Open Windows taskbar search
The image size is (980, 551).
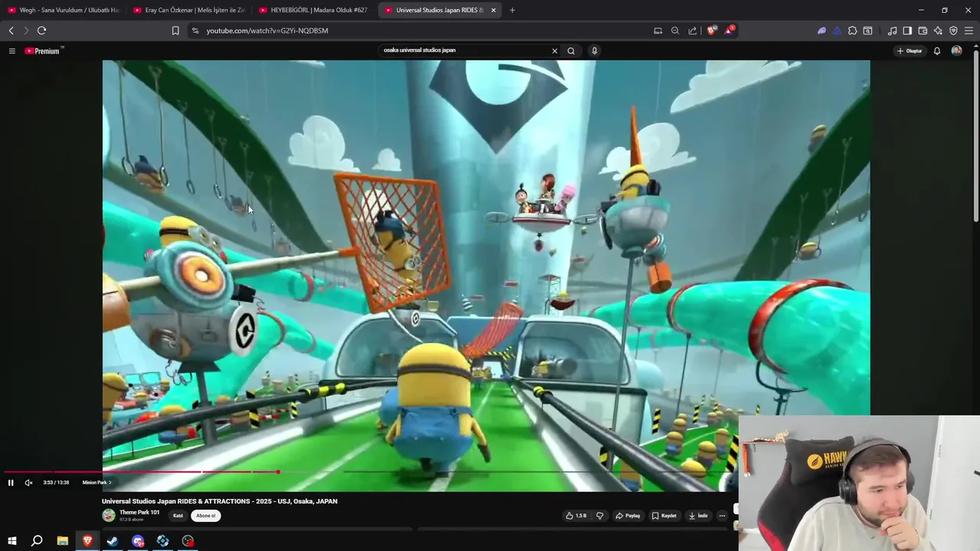[x=37, y=541]
